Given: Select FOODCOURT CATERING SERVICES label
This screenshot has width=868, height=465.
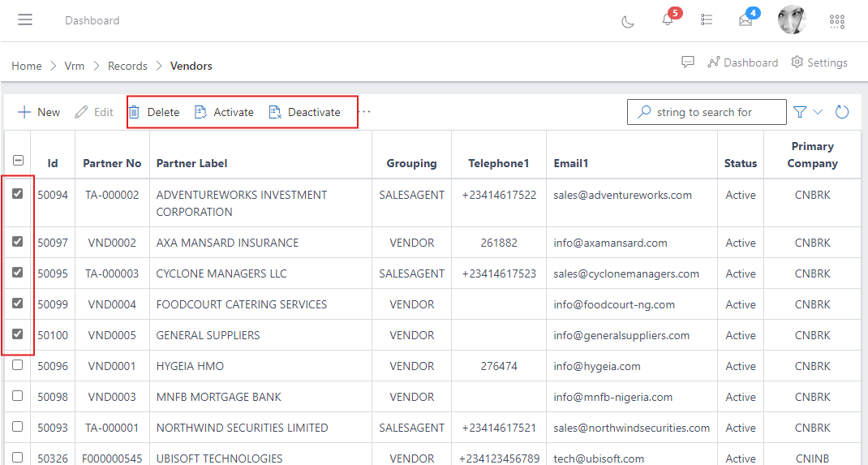Looking at the screenshot, I should click(x=242, y=304).
